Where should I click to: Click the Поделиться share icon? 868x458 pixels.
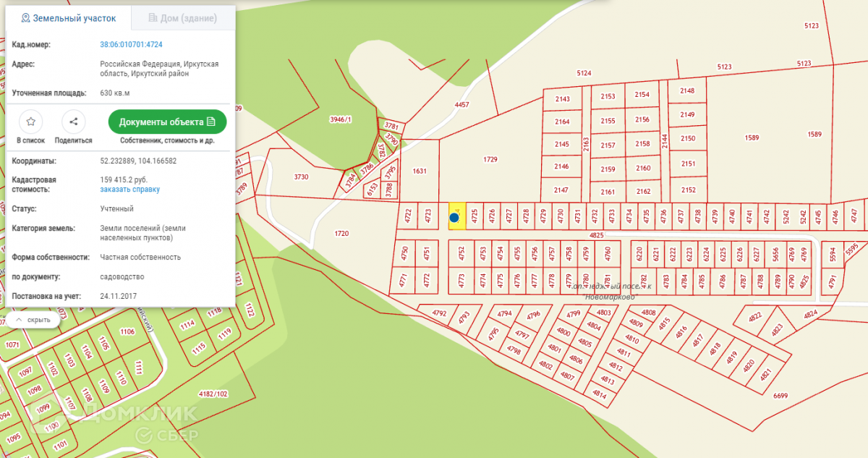pos(74,122)
